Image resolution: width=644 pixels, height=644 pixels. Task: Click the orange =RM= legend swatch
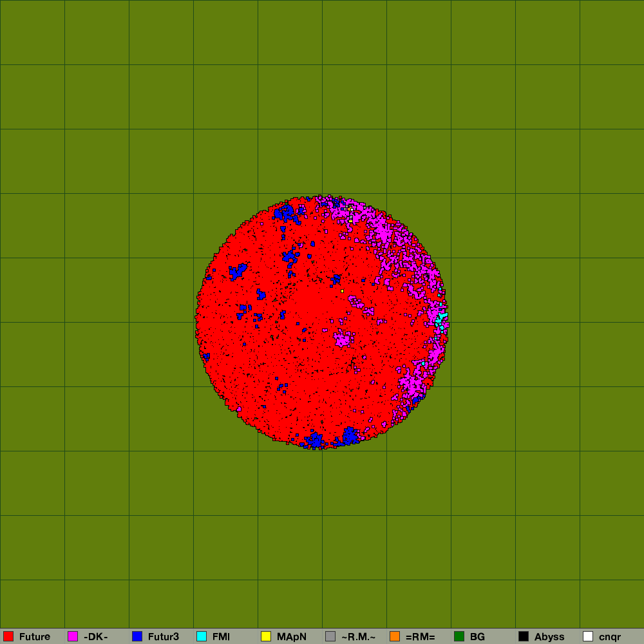click(x=395, y=636)
